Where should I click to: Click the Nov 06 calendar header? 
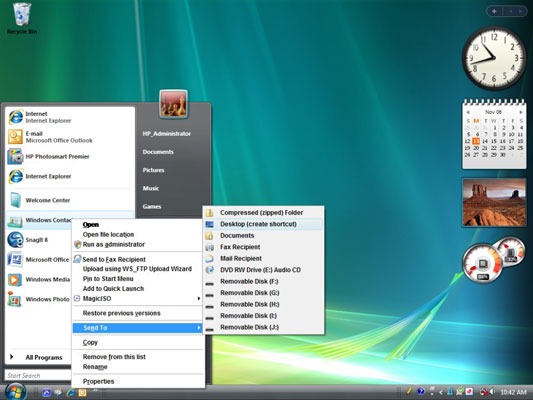(x=494, y=112)
